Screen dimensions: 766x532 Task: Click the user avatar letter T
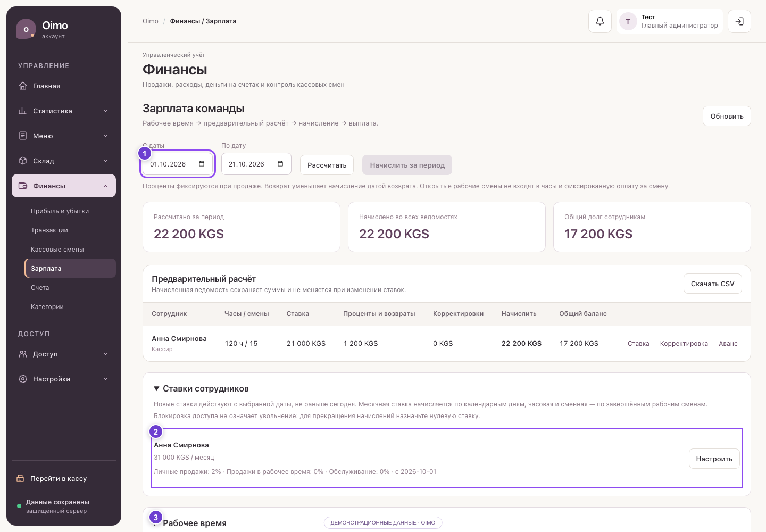[x=628, y=21]
